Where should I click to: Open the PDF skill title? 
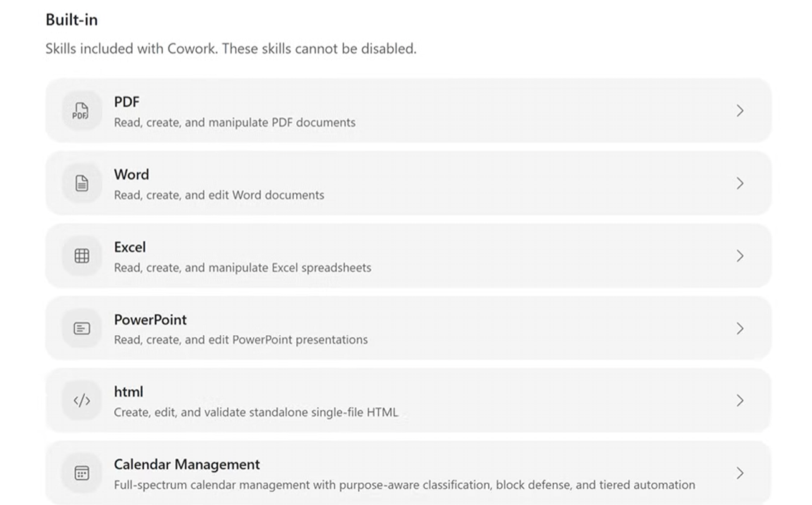coord(127,102)
